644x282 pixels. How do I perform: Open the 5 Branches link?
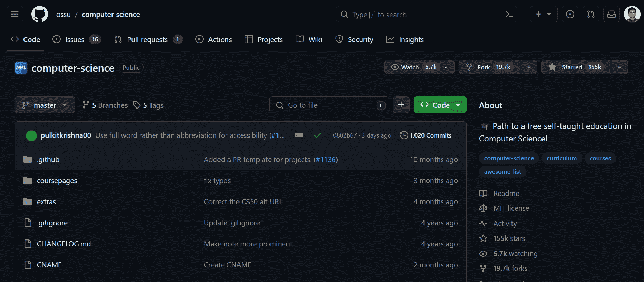tap(105, 105)
